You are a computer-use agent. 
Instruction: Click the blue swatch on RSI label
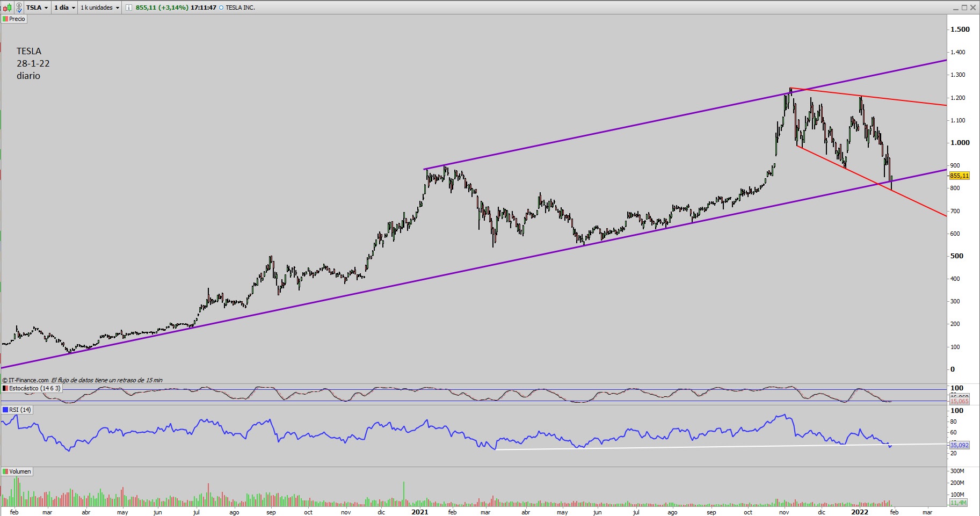click(x=5, y=410)
